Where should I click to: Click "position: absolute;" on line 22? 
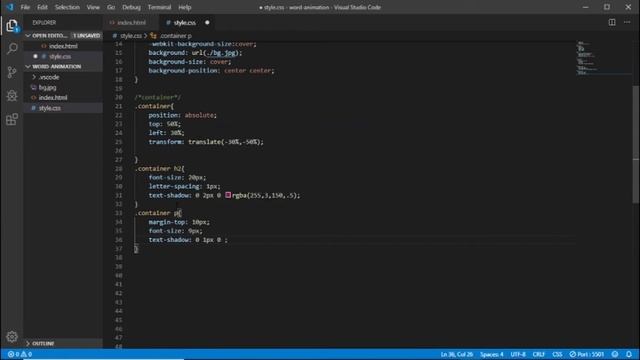tap(182, 115)
